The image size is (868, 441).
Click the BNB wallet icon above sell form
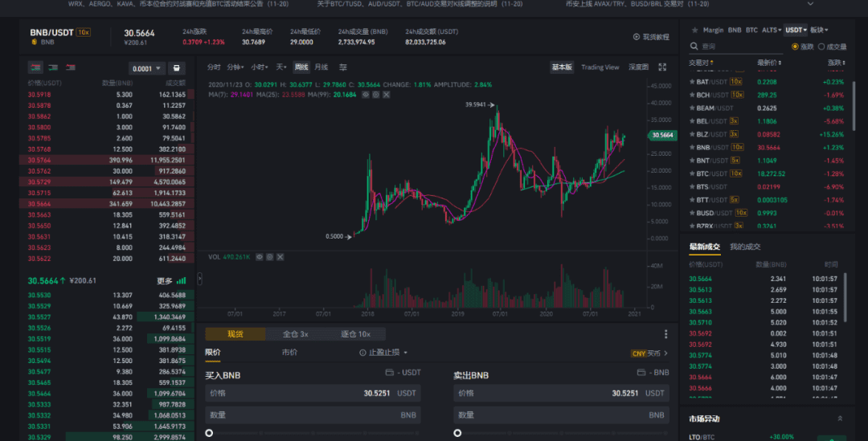641,373
